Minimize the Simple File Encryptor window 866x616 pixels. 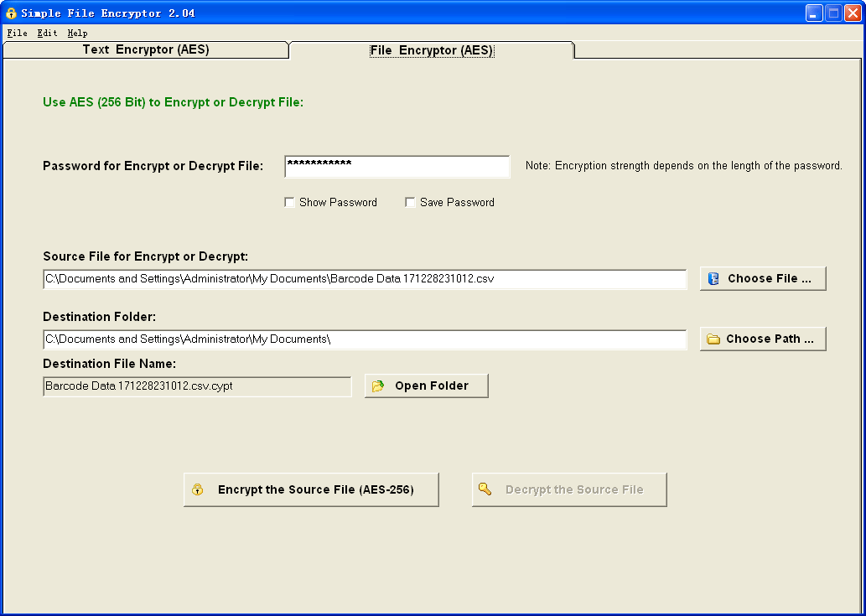click(x=814, y=13)
